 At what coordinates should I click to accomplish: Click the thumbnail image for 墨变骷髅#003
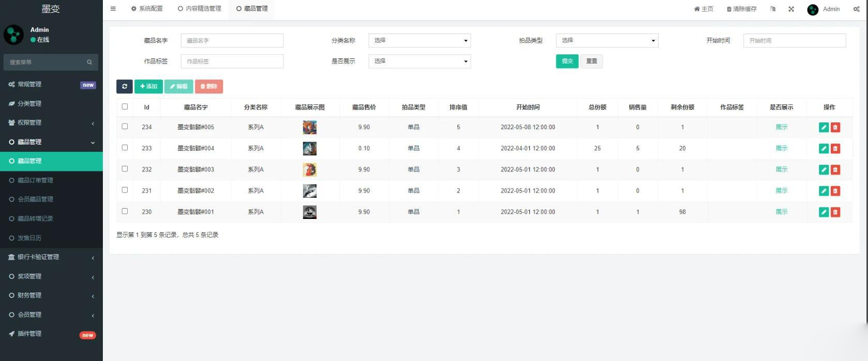pos(309,169)
